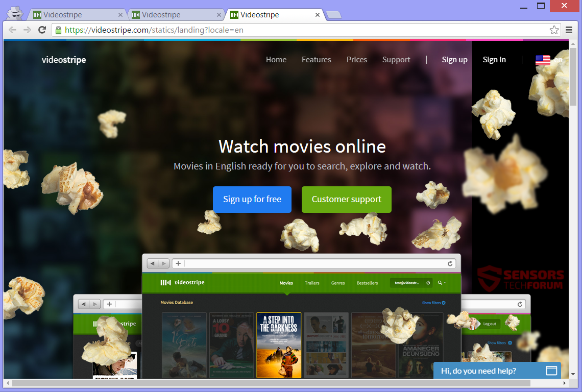Open the Chrome hamburger menu
The height and width of the screenshot is (392, 582).
point(569,30)
